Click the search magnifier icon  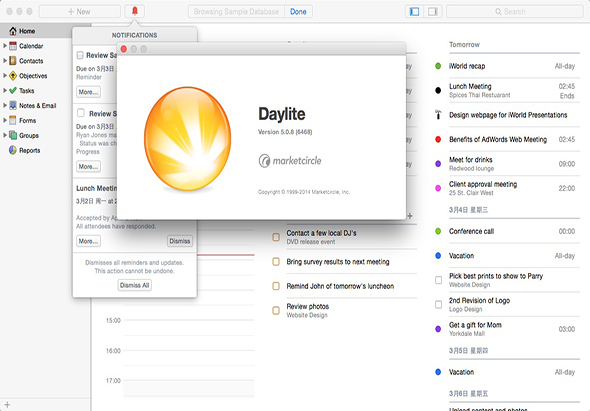click(498, 12)
